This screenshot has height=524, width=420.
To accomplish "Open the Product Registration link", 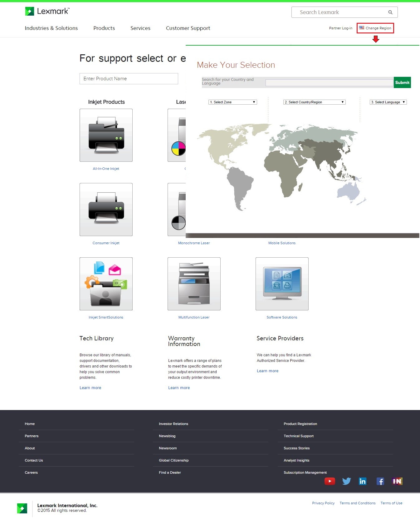I will coord(300,424).
